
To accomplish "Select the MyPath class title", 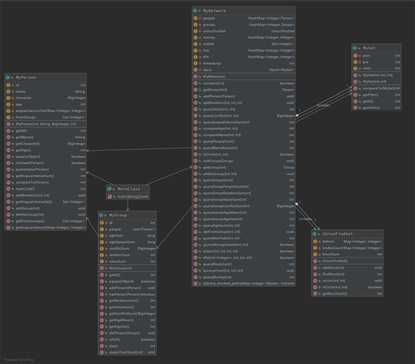I will click(x=369, y=48).
